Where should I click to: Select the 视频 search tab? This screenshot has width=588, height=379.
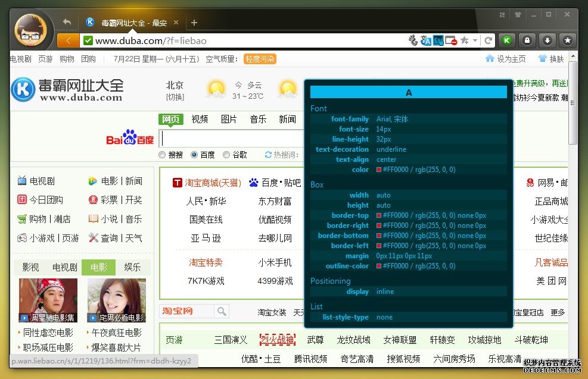[x=200, y=119]
